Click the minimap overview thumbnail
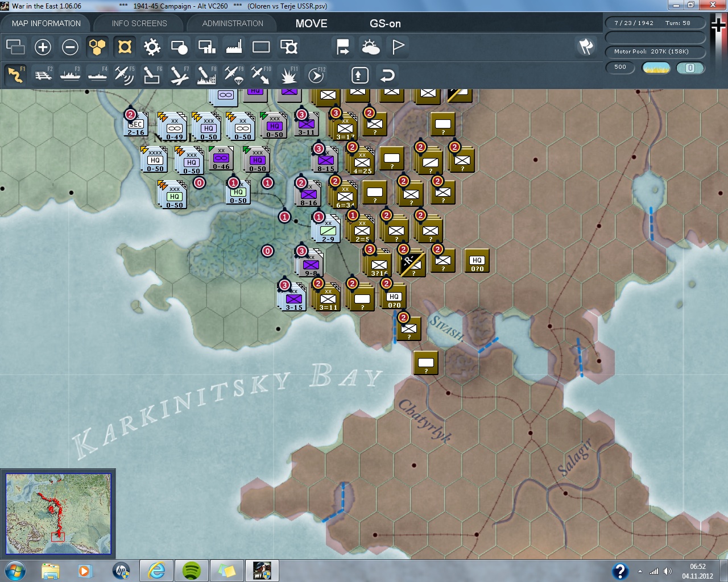Screen dimensions: 728x582 click(58, 514)
